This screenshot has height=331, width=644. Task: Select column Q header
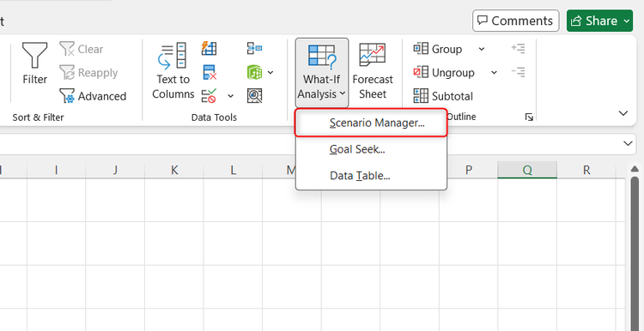tap(527, 170)
